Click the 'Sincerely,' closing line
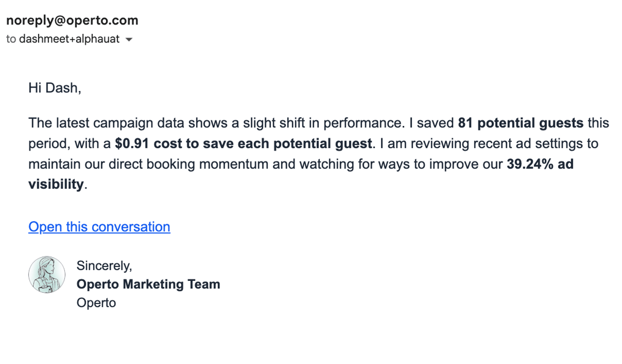This screenshot has width=622, height=364. 104,266
